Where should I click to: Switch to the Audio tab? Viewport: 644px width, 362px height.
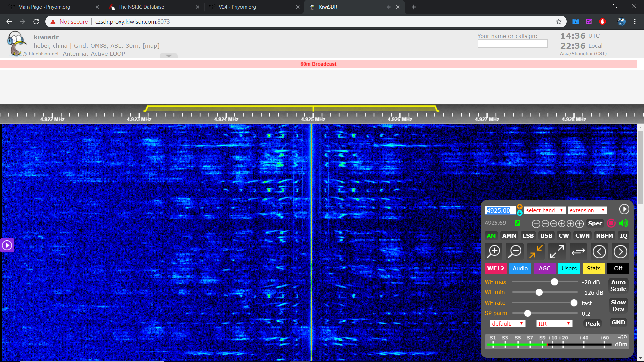(x=520, y=268)
